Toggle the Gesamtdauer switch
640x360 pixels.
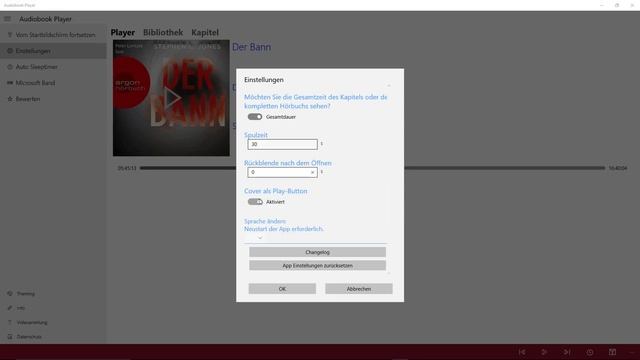click(255, 117)
